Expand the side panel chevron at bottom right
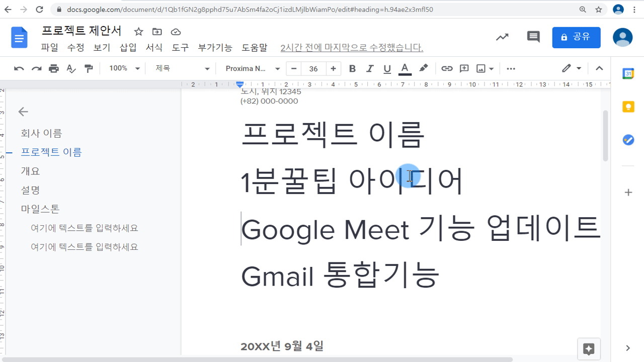The width and height of the screenshot is (644, 362). [628, 348]
